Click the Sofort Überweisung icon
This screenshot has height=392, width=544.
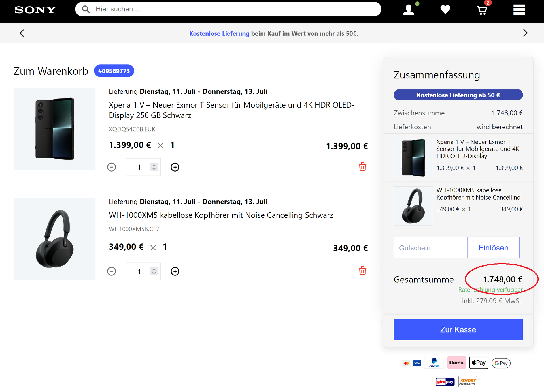[467, 382]
